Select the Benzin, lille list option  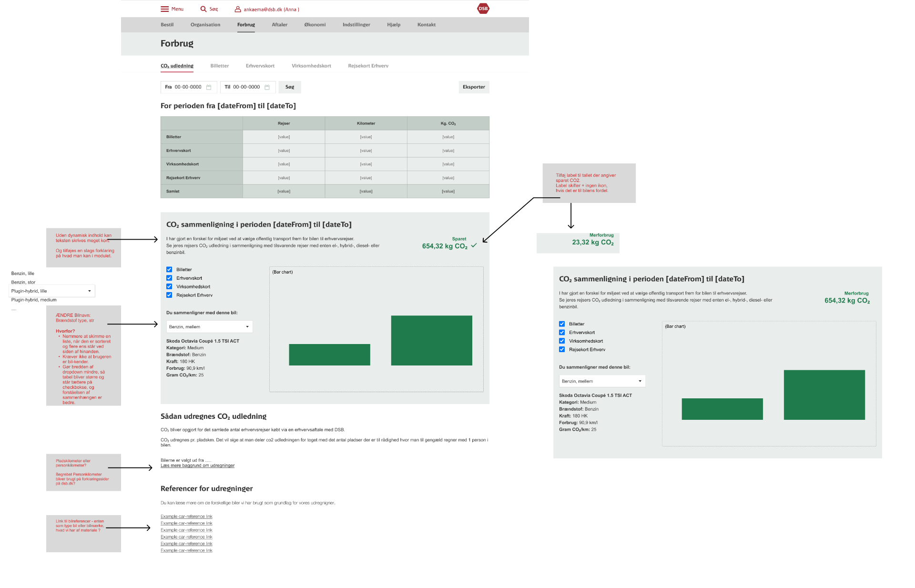(23, 274)
